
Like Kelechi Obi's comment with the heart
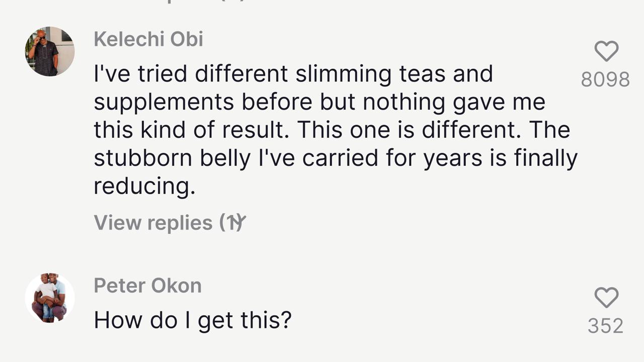(606, 51)
